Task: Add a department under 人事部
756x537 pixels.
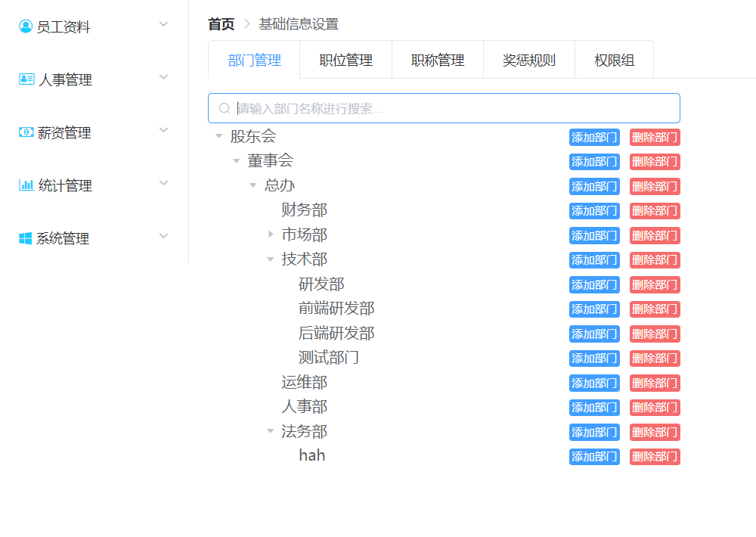Action: pos(594,408)
